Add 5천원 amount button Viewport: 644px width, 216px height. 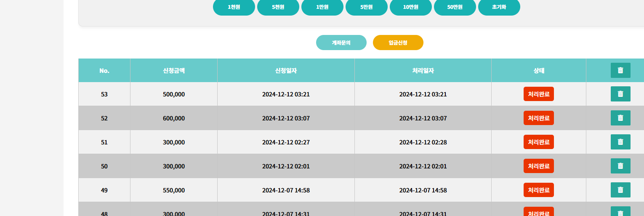[x=278, y=7]
